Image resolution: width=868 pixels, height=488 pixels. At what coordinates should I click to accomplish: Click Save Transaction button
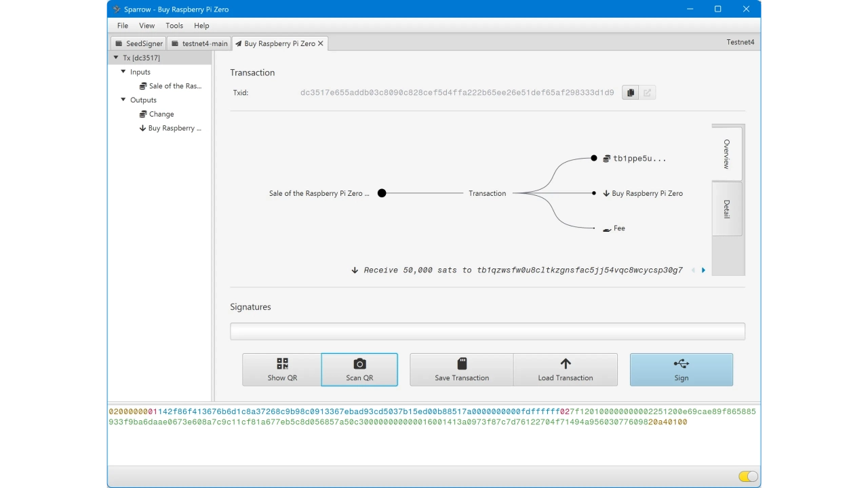(462, 369)
